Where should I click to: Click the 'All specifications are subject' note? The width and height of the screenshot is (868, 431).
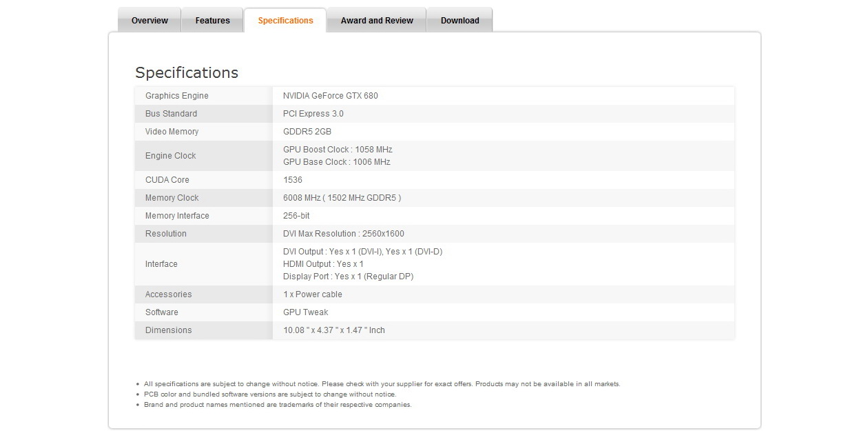pos(382,384)
